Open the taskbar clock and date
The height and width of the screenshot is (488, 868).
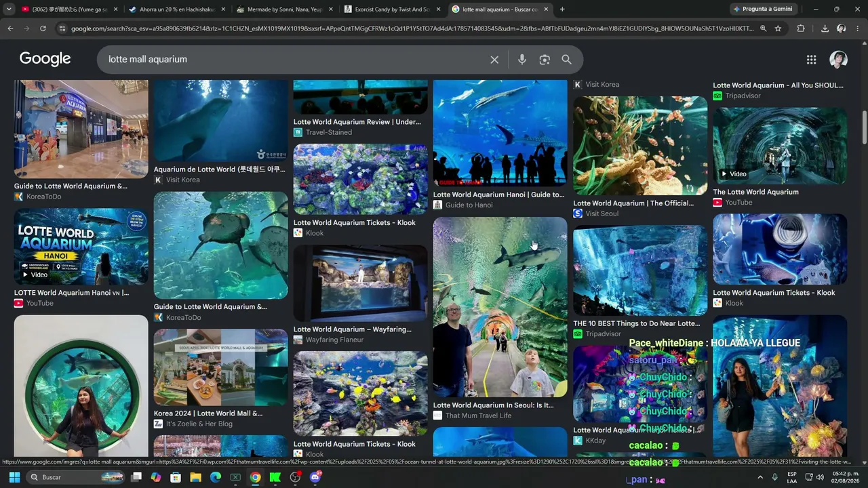845,477
